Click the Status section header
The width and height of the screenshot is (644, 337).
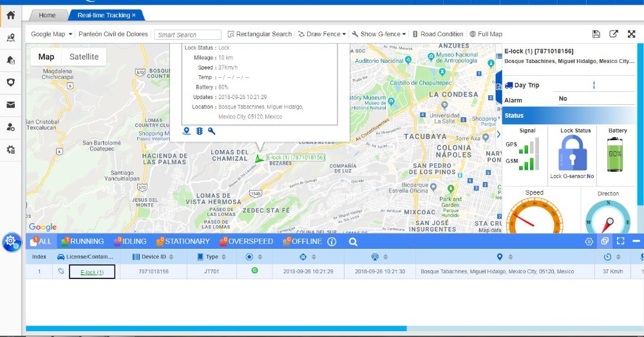coord(569,116)
